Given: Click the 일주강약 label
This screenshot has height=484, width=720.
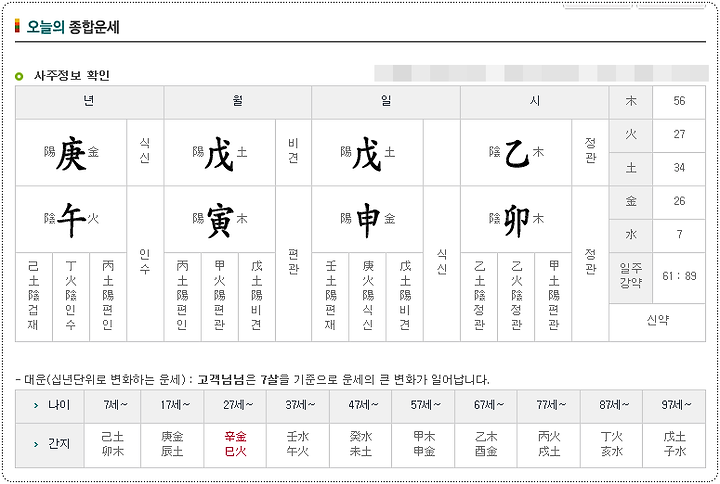Looking at the screenshot, I should (x=631, y=276).
